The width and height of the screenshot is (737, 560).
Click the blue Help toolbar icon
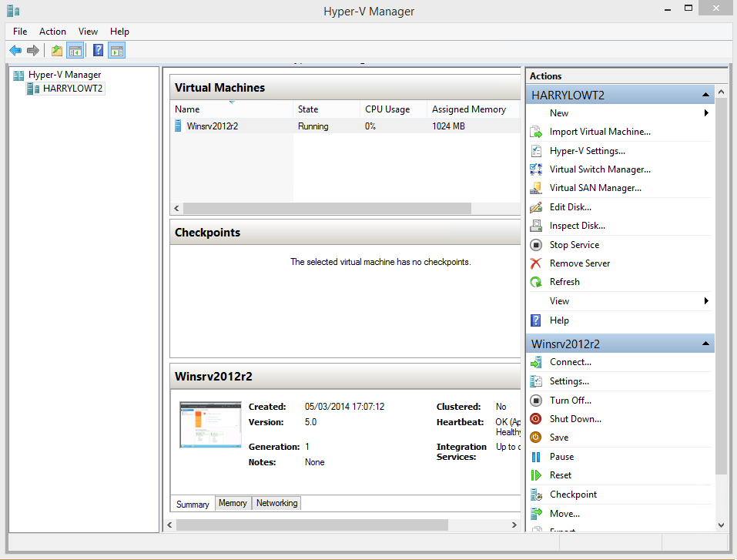98,50
